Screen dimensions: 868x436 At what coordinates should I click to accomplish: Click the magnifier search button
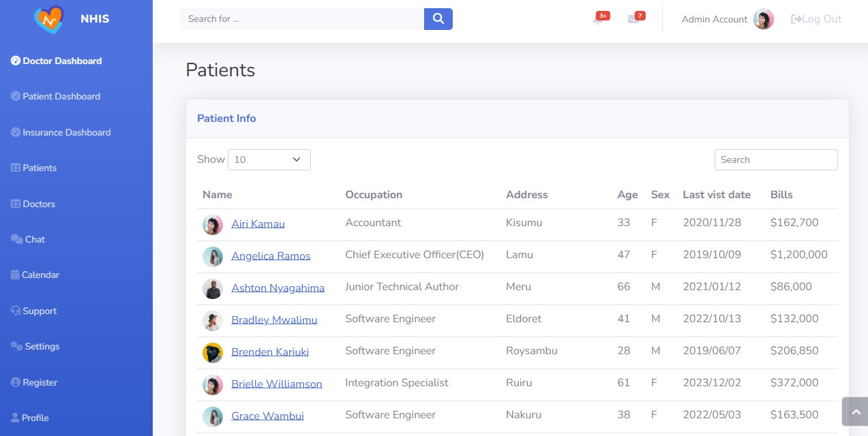438,19
